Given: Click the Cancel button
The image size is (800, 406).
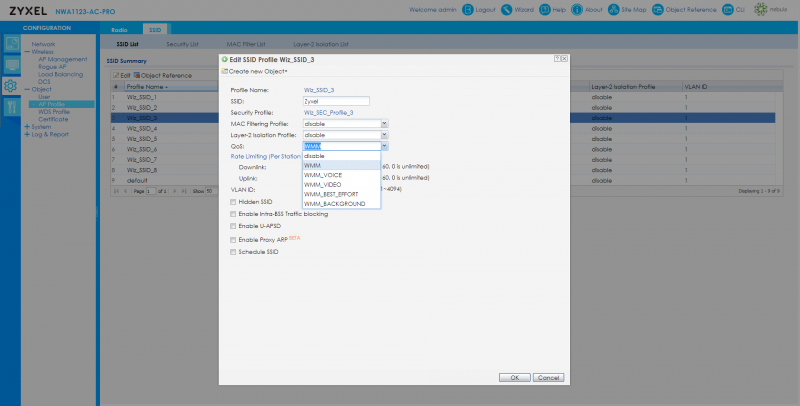Looking at the screenshot, I should pyautogui.click(x=548, y=378).
